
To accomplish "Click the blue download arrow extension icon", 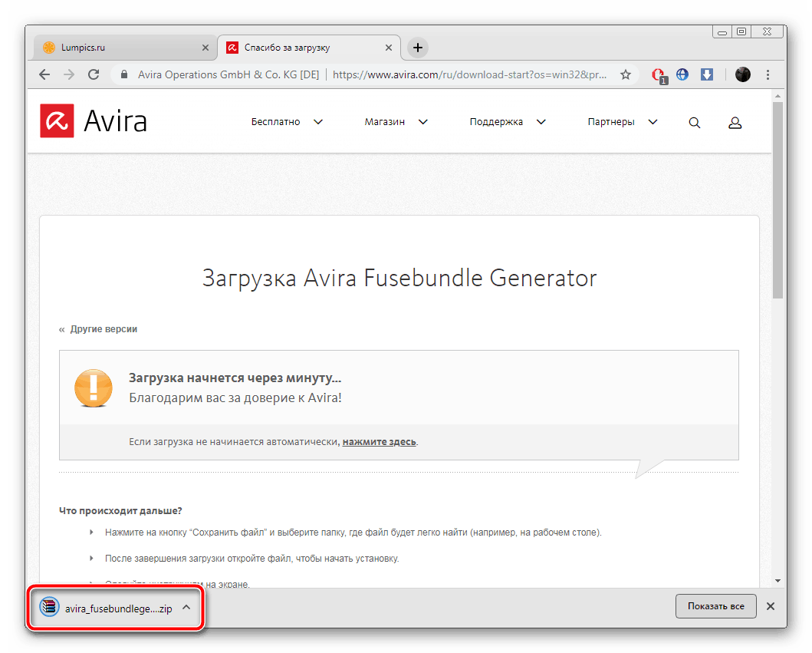I will click(707, 75).
